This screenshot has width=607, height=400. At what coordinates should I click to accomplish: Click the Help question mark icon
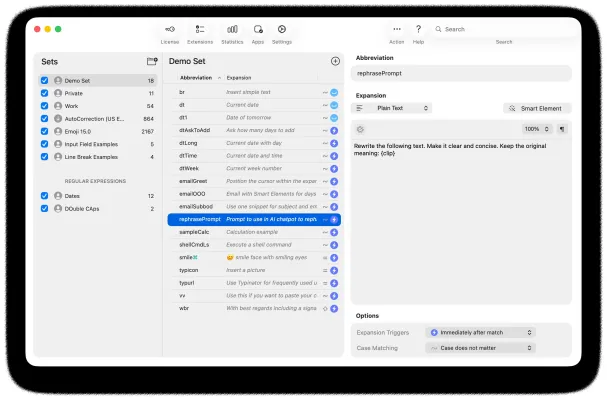(x=418, y=29)
